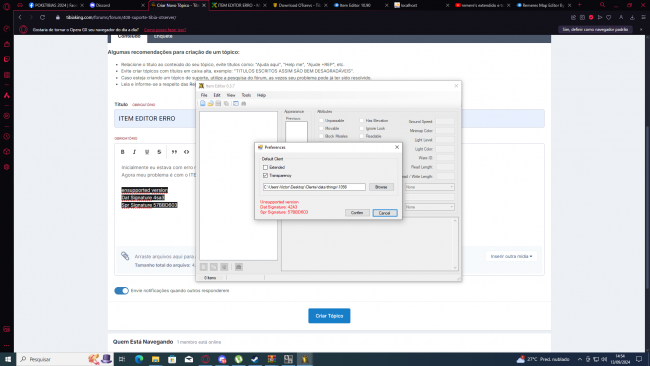This screenshot has height=366, width=650.
Task: Switch to the Enquete tab on the forum page
Action: [163, 36]
